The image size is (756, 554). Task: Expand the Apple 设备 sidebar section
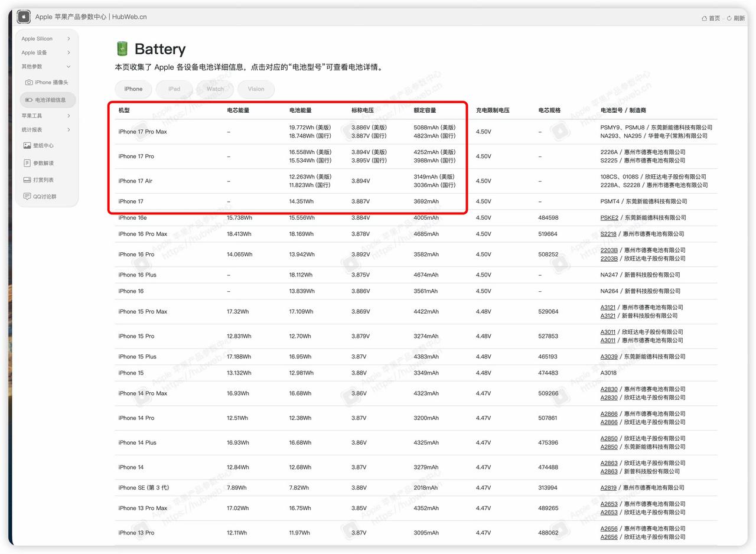pyautogui.click(x=46, y=53)
